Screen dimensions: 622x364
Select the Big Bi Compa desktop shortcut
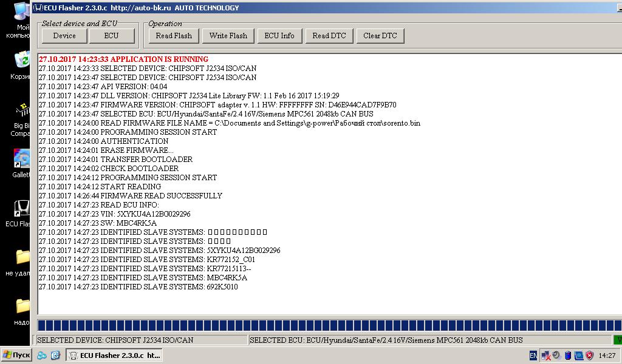21,120
